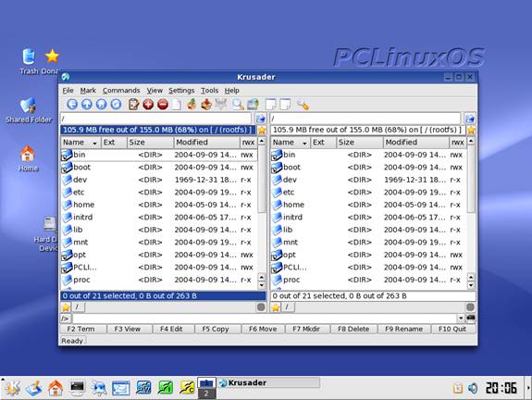Open the View menu
Image resolution: width=532 pixels, height=400 pixels.
[x=155, y=91]
